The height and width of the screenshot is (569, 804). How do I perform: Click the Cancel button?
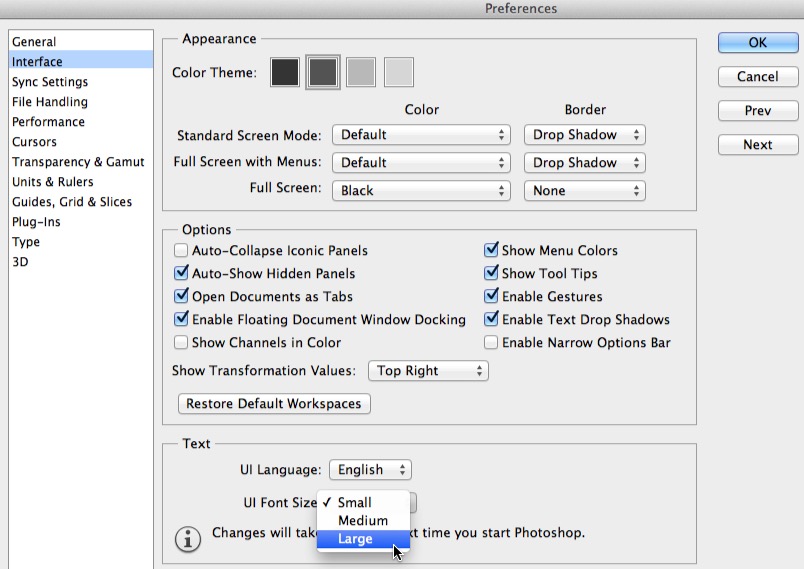(x=758, y=76)
